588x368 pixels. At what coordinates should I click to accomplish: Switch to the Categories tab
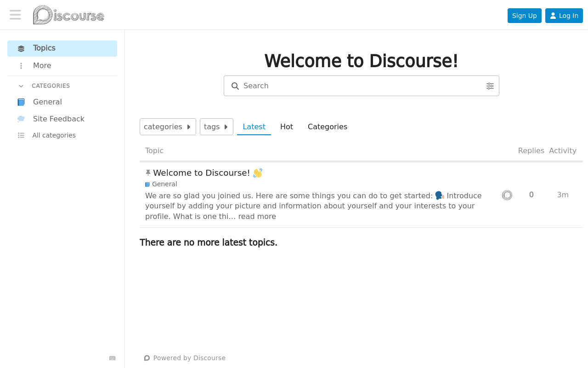328,127
